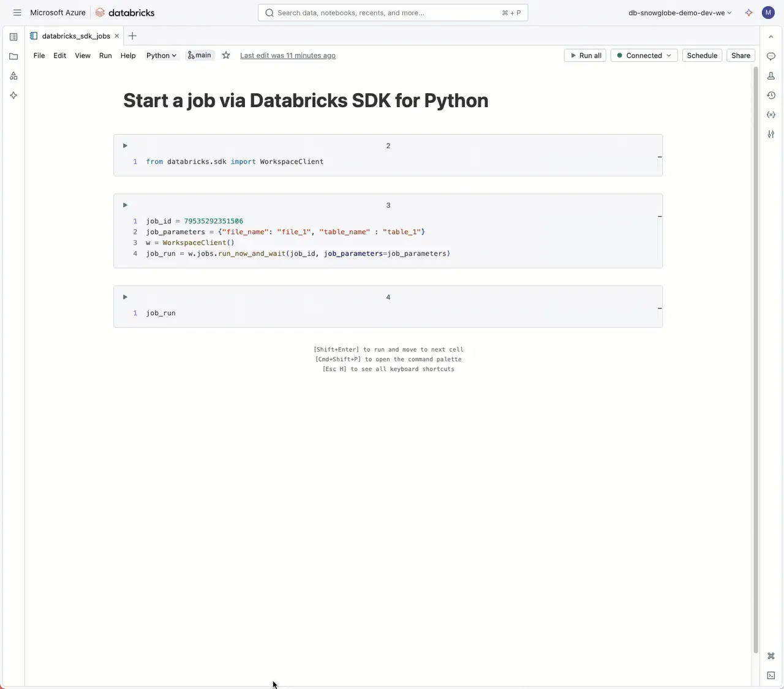Open the Help menu
The height and width of the screenshot is (689, 784).
[128, 55]
